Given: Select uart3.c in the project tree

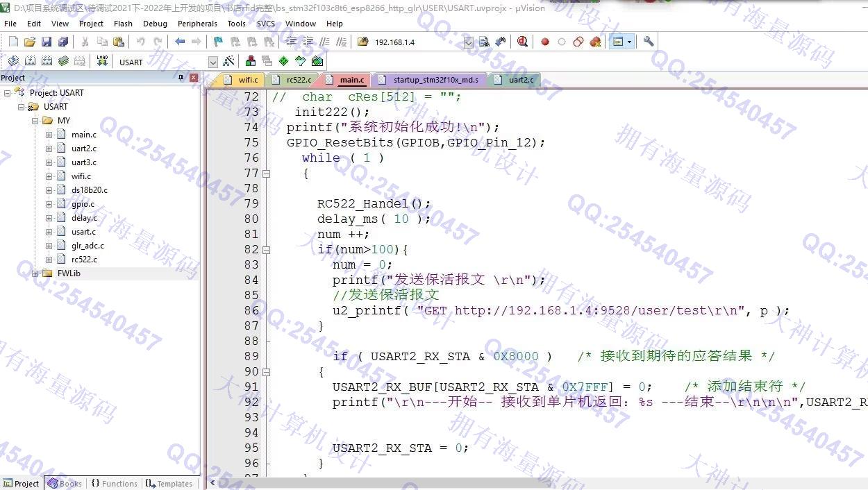Looking at the screenshot, I should tap(83, 162).
